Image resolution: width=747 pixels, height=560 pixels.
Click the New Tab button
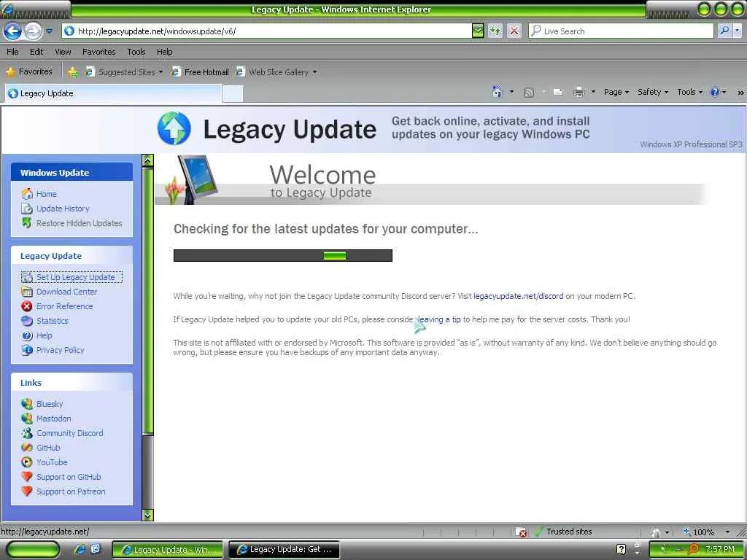[x=233, y=94]
